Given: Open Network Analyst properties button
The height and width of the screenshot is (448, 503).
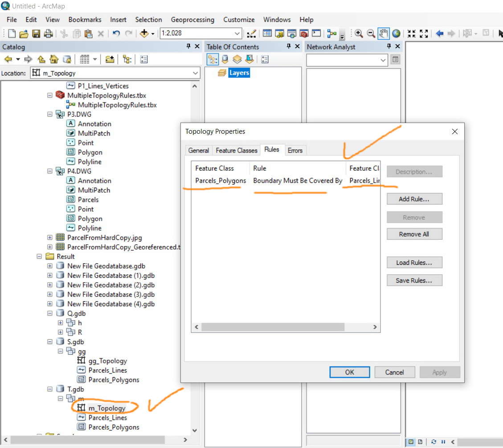Looking at the screenshot, I should (395, 60).
